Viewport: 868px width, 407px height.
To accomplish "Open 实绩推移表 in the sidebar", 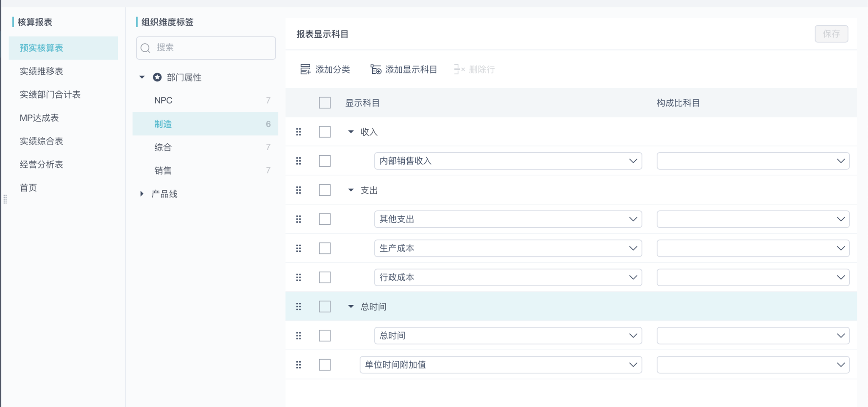I will tap(42, 71).
